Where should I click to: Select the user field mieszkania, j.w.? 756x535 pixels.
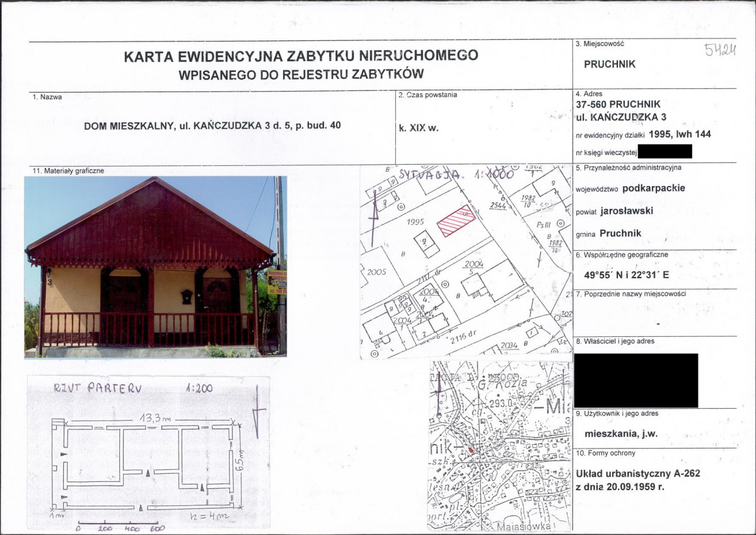pyautogui.click(x=621, y=433)
